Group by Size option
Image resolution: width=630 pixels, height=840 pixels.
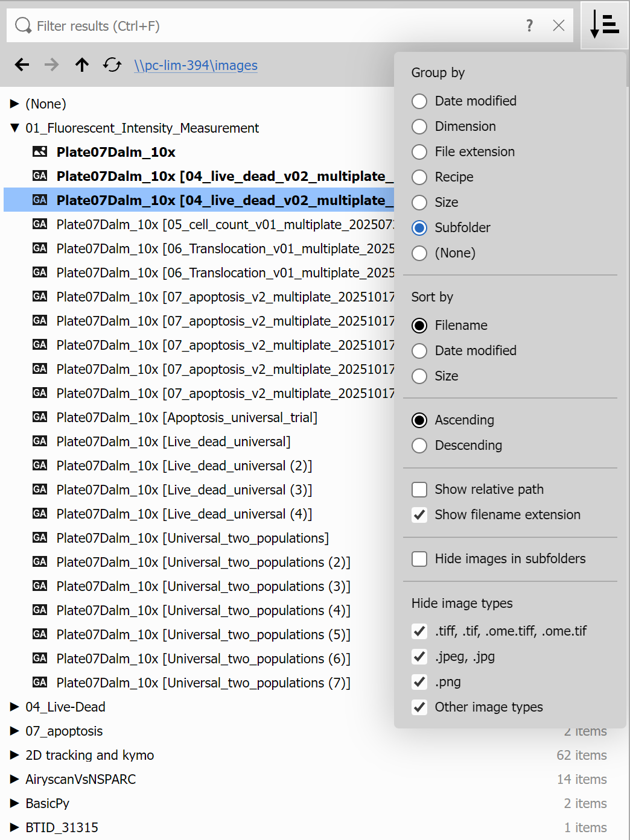point(435,202)
